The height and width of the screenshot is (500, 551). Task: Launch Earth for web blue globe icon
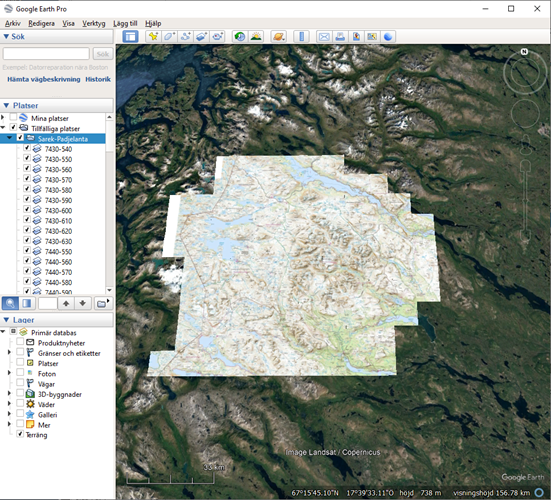(388, 37)
